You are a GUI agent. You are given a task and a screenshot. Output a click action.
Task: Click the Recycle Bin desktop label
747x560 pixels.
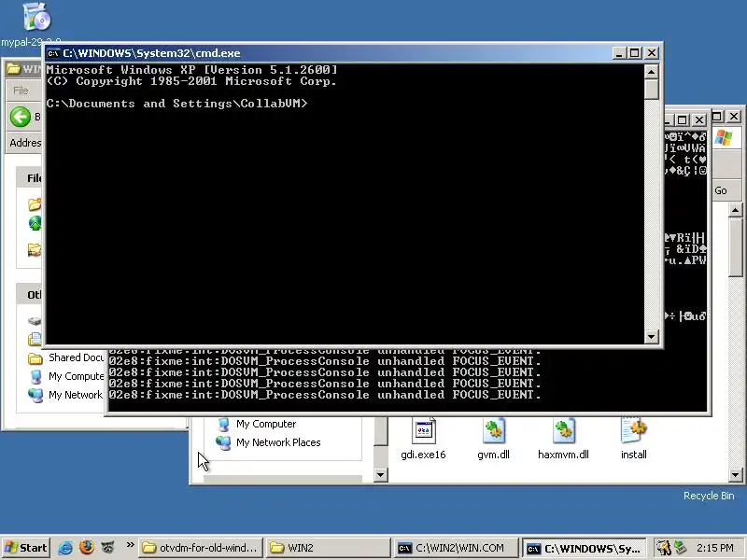tap(709, 496)
